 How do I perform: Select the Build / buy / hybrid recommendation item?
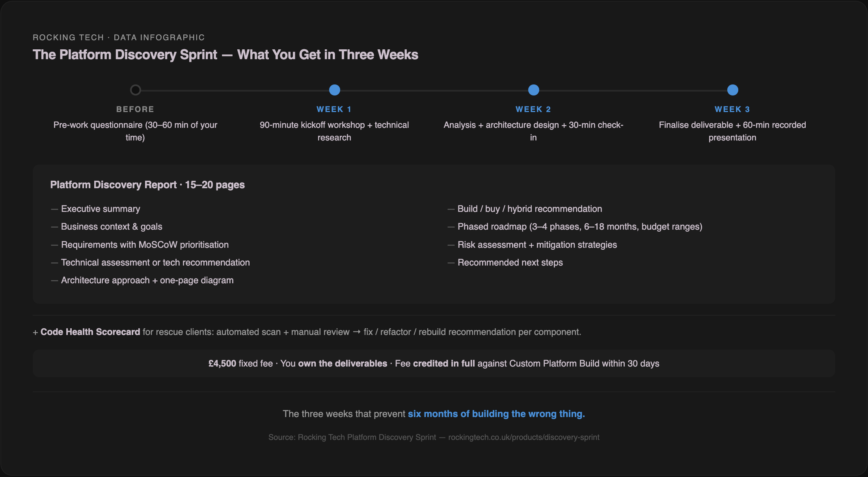tap(530, 209)
